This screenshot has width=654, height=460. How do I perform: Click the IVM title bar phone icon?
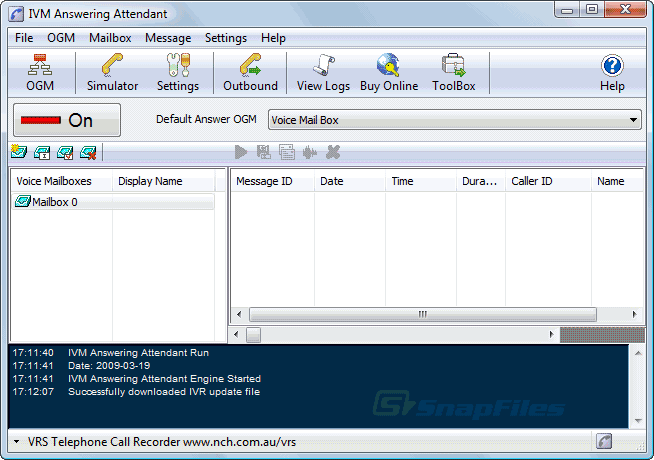[x=16, y=14]
